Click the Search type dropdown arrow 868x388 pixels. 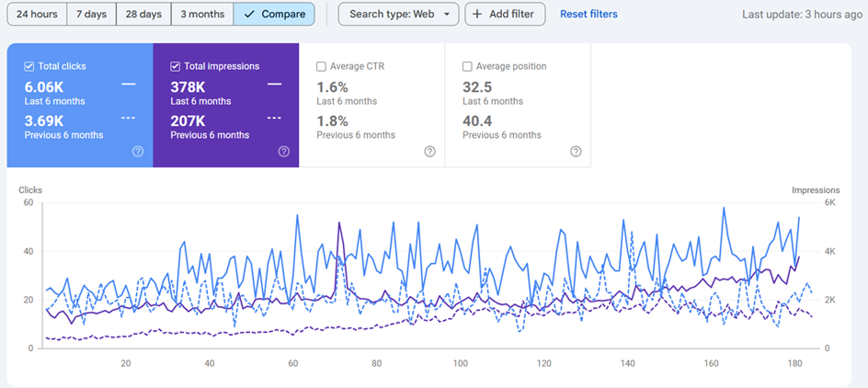pos(446,15)
